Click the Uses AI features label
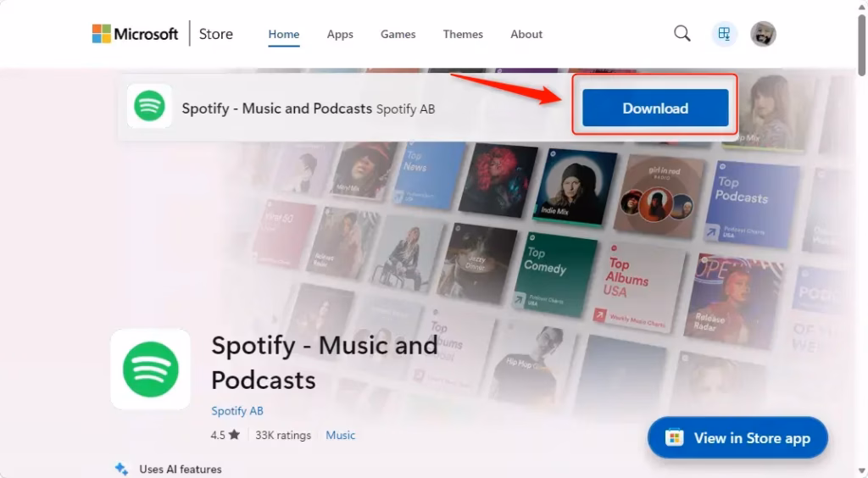The image size is (868, 478). coord(181,470)
